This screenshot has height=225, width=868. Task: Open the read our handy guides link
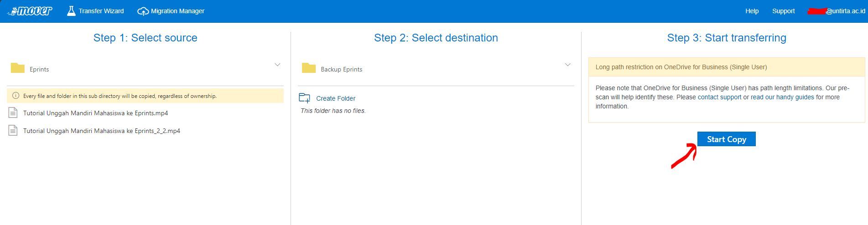[x=782, y=97]
